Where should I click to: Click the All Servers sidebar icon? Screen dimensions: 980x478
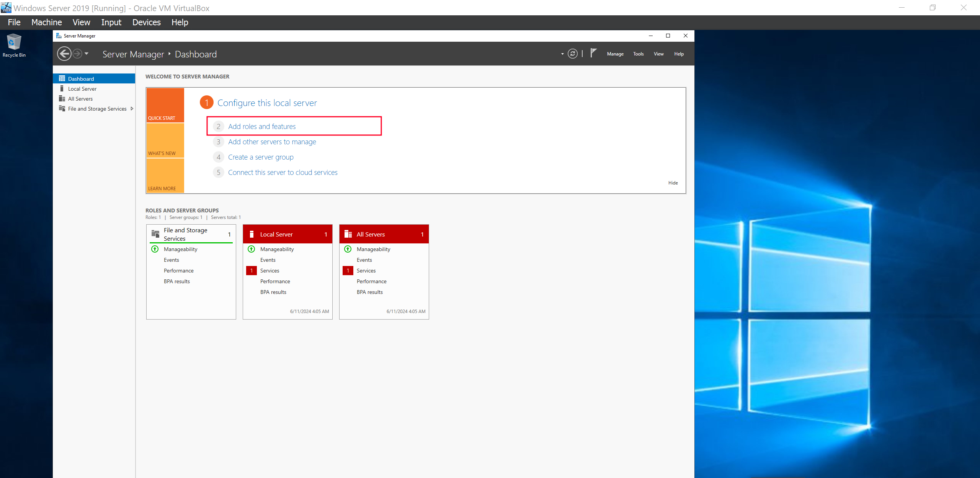point(62,98)
